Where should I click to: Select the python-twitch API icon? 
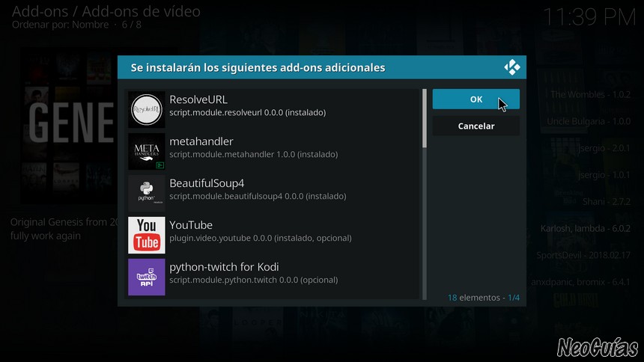click(x=147, y=277)
